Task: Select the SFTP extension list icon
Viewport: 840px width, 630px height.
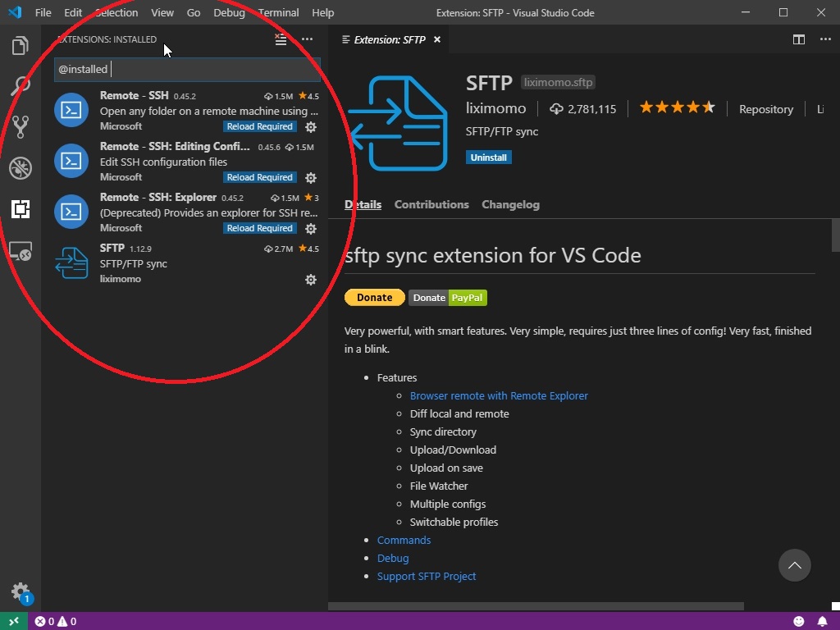Action: pos(71,262)
